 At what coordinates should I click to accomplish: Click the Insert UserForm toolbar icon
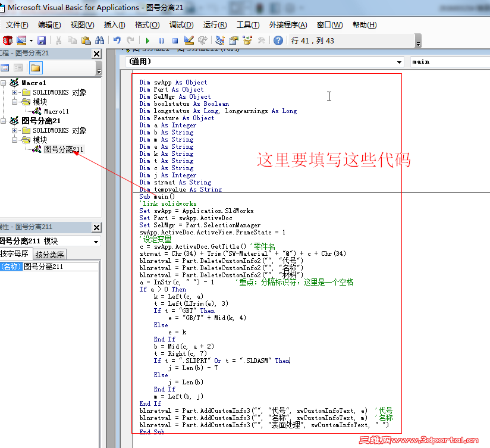(x=21, y=40)
